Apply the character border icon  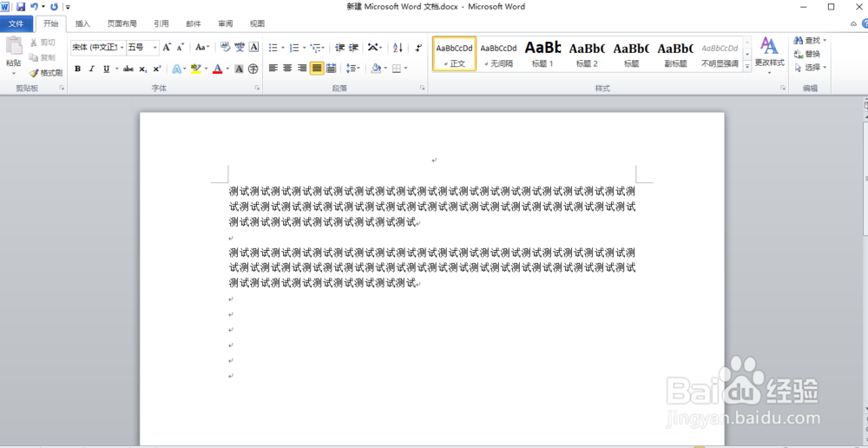point(254,48)
